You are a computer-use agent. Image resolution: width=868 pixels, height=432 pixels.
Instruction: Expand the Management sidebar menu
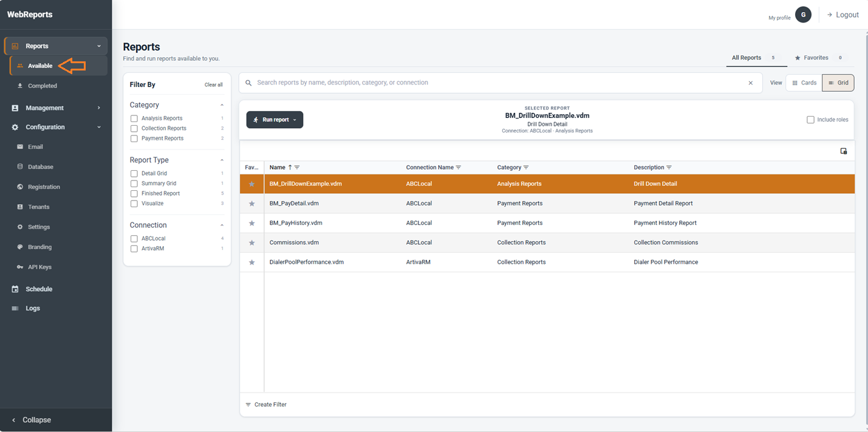pyautogui.click(x=56, y=108)
